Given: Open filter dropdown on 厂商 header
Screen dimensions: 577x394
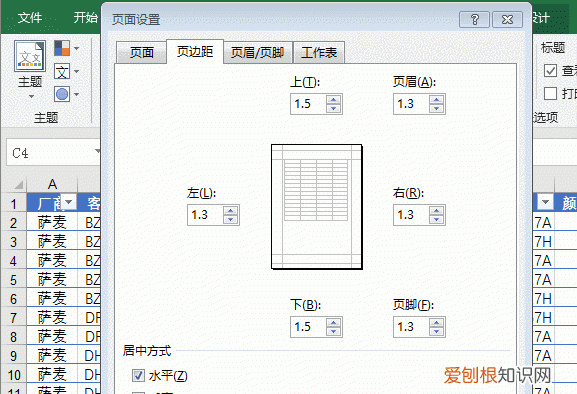Looking at the screenshot, I should 68,202.
